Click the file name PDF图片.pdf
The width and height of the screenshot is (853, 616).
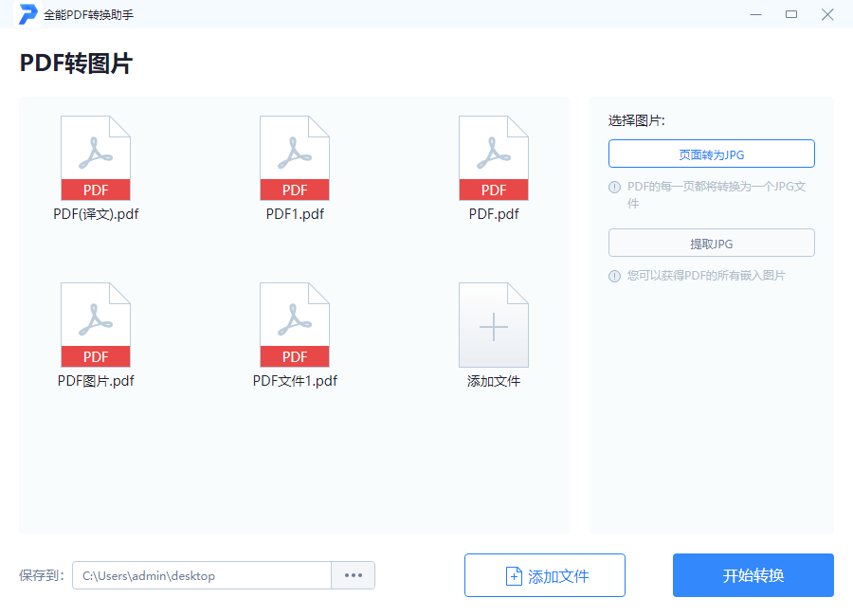click(96, 381)
